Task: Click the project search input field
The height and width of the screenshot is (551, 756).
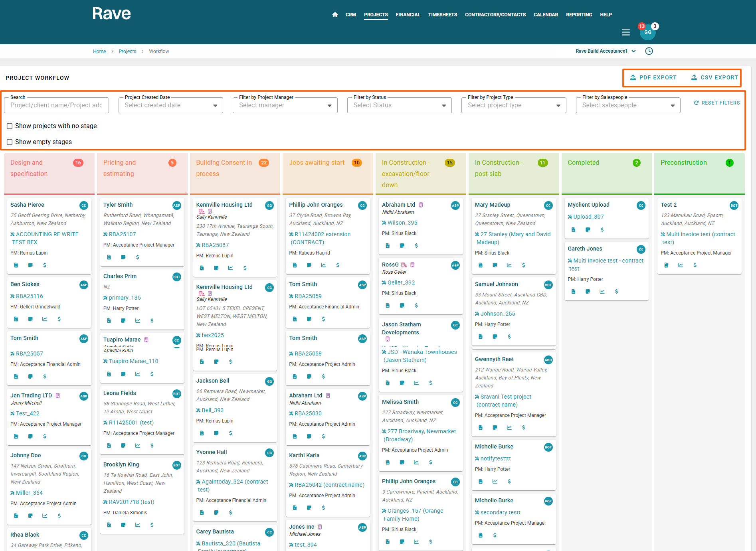Action: coord(56,105)
